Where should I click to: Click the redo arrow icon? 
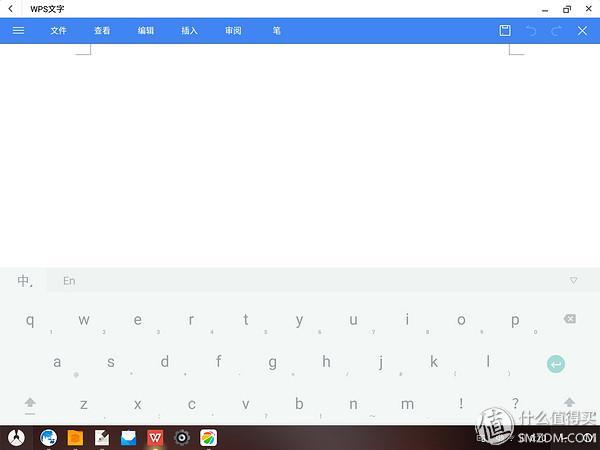tap(557, 31)
